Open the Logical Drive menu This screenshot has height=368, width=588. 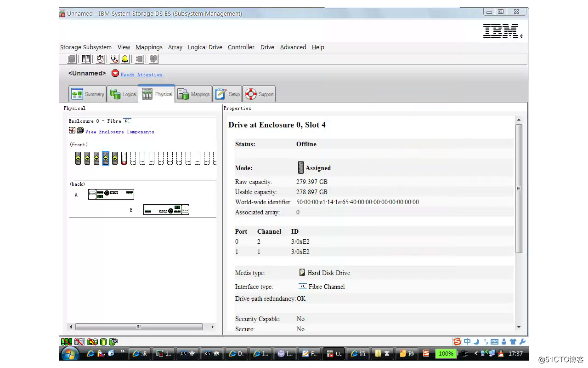[x=205, y=47]
